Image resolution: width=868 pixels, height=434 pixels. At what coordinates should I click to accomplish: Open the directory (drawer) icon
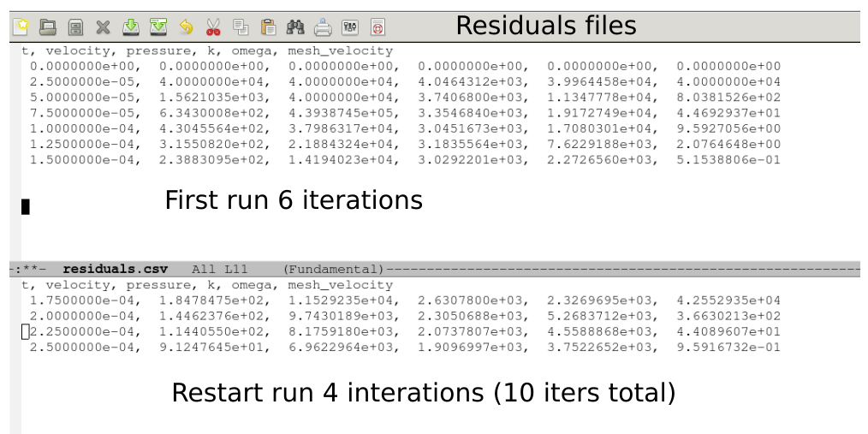(x=75, y=27)
